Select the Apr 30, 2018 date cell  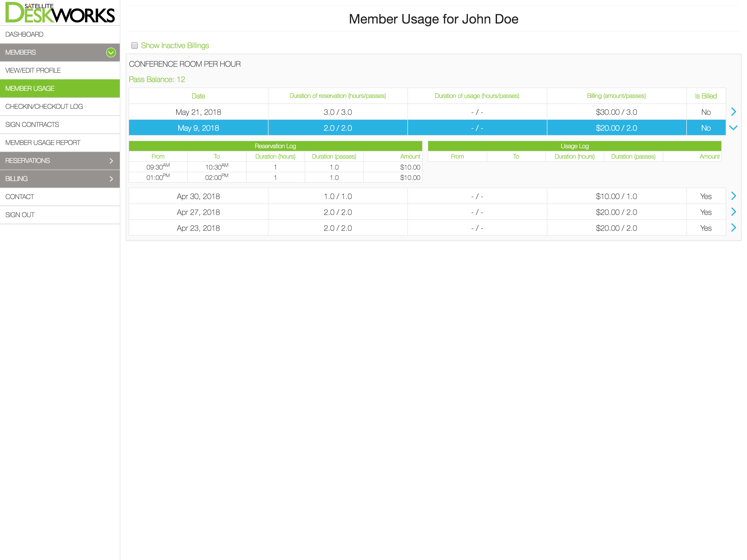click(x=198, y=196)
